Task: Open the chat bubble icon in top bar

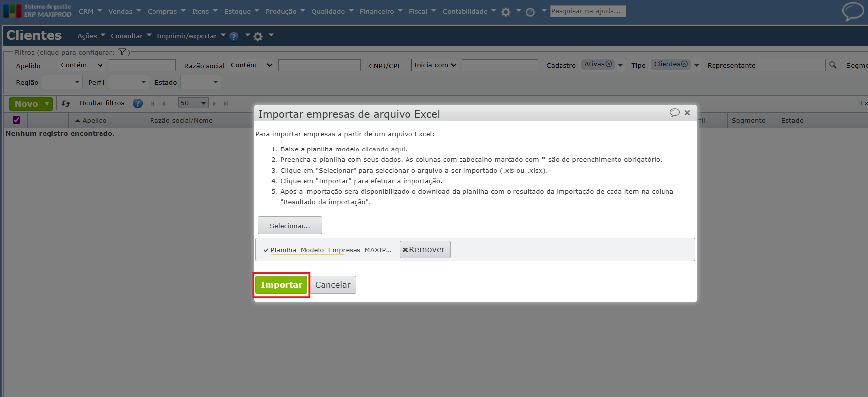Action: click(x=853, y=11)
